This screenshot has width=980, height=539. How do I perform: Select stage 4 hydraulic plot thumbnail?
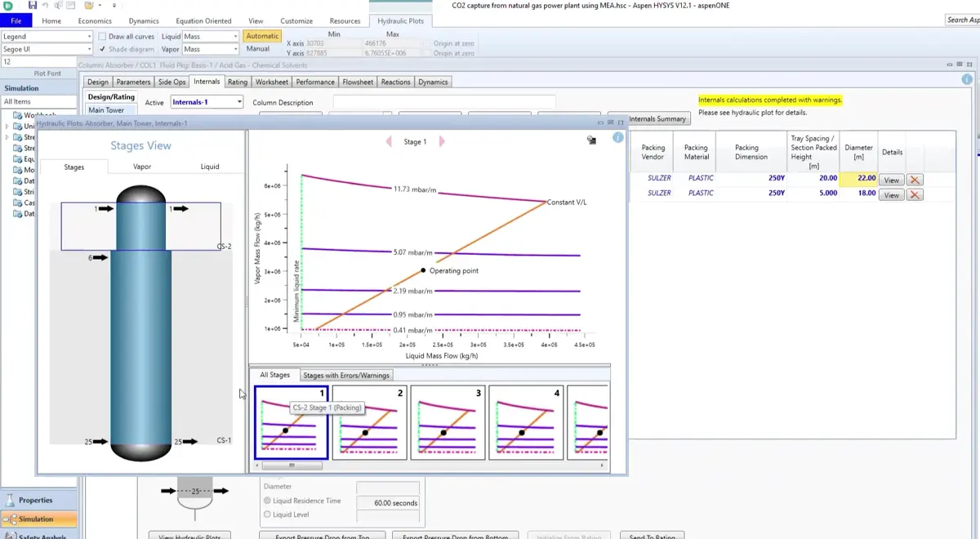pos(526,423)
